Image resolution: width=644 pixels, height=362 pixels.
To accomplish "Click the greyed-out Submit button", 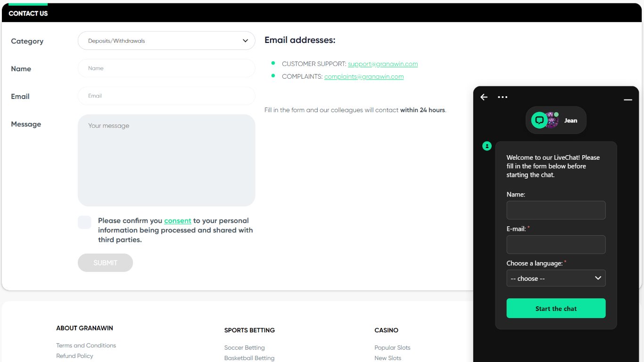I will 105,263.
